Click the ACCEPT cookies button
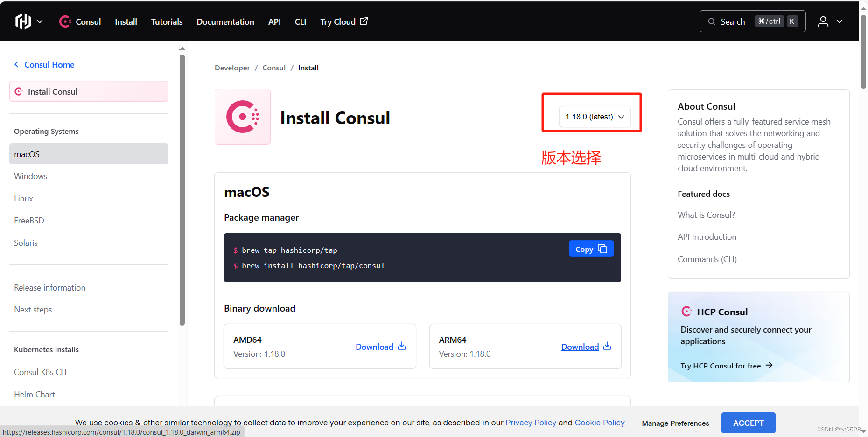 point(748,423)
